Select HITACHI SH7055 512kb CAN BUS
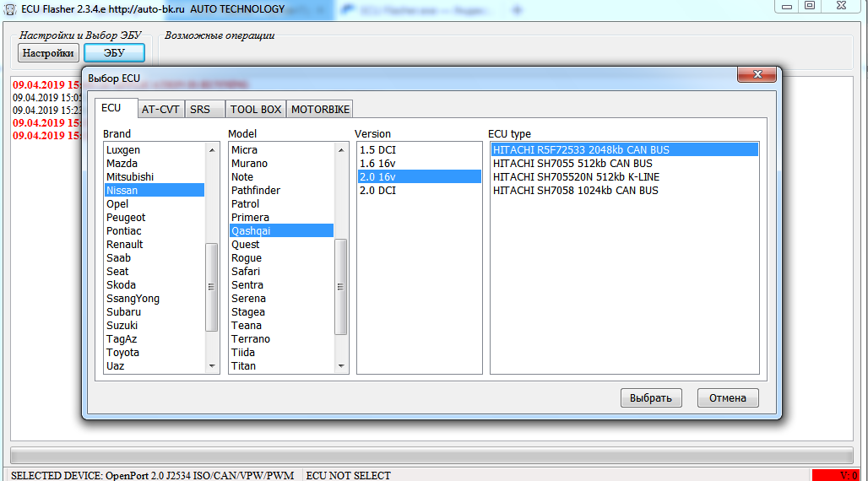The width and height of the screenshot is (868, 481). click(x=625, y=163)
